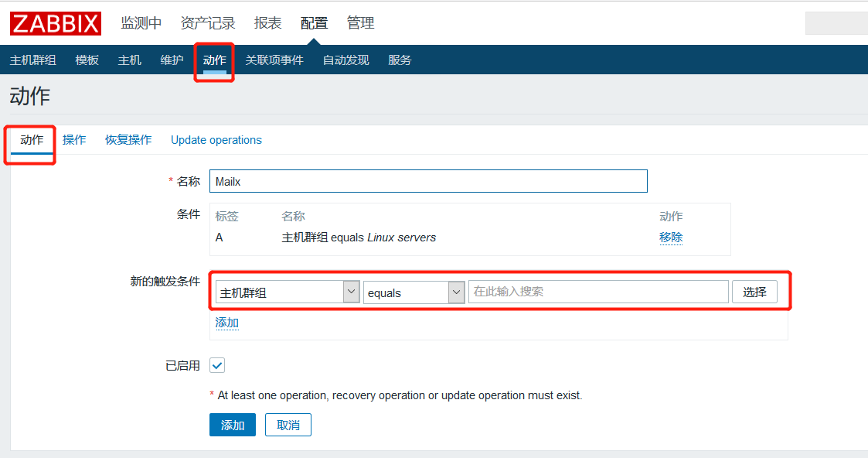The image size is (868, 458).
Task: Open the 报表 top menu
Action: [x=267, y=23]
